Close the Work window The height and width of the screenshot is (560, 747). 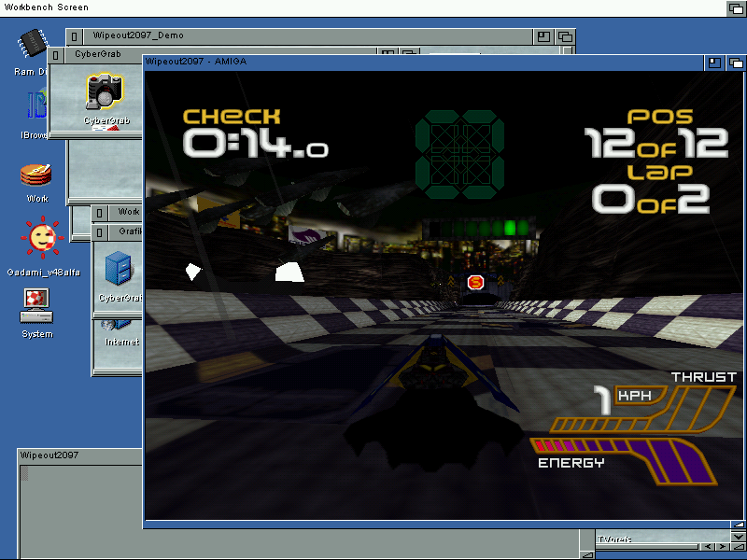[99, 213]
